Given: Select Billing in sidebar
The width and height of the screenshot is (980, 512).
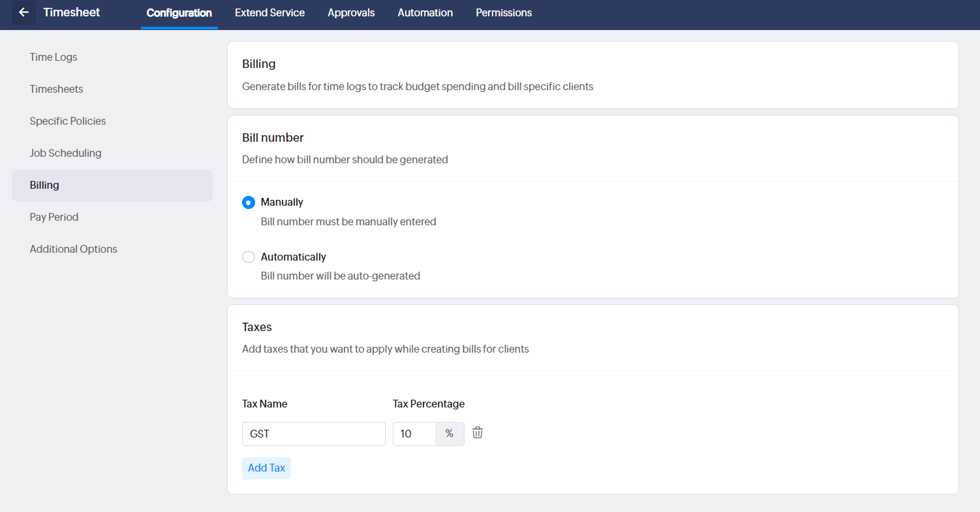Looking at the screenshot, I should 112,185.
